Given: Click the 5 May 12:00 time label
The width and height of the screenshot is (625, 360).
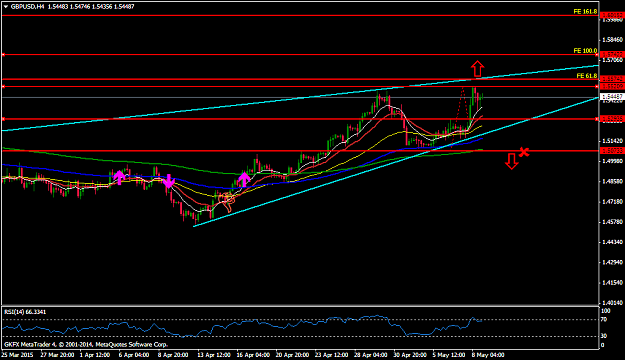Looking at the screenshot, I should tap(449, 355).
